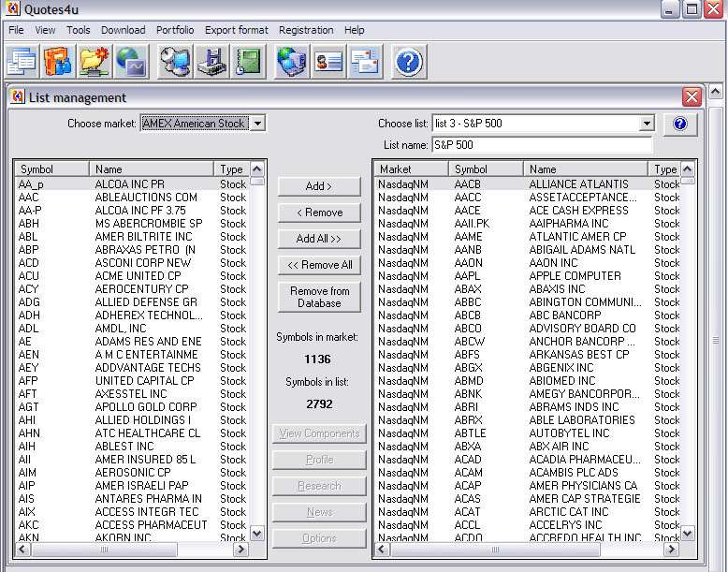
Task: Open the Download menu
Action: [123, 30]
